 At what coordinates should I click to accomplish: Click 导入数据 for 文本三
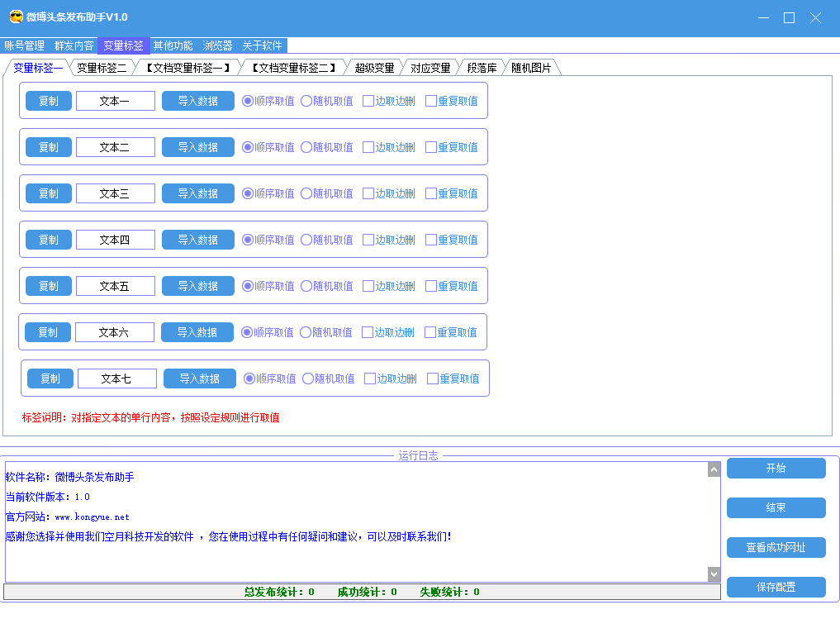pos(198,193)
